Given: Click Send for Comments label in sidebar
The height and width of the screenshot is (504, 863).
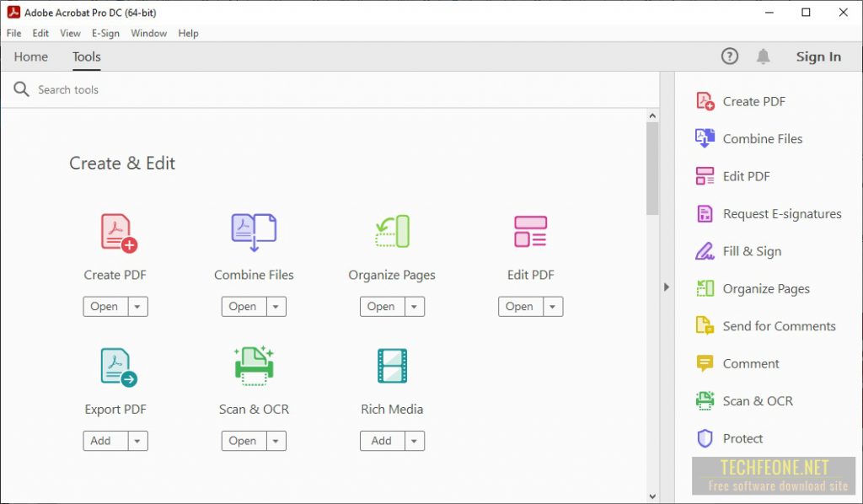Looking at the screenshot, I should click(x=780, y=326).
